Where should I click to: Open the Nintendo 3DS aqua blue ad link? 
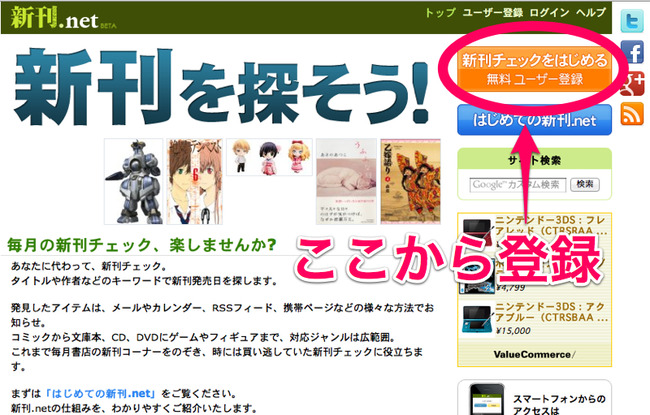(x=551, y=312)
